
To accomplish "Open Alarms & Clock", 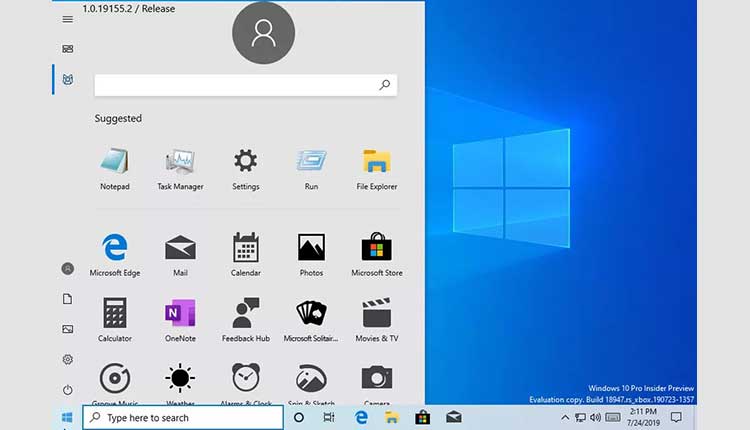I will [x=245, y=384].
